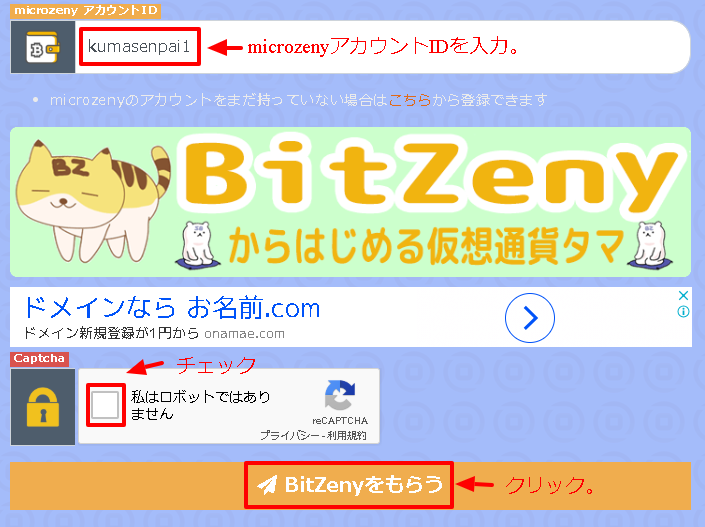Click the BitZenyをもらう button
The image size is (705, 527).
[x=349, y=485]
